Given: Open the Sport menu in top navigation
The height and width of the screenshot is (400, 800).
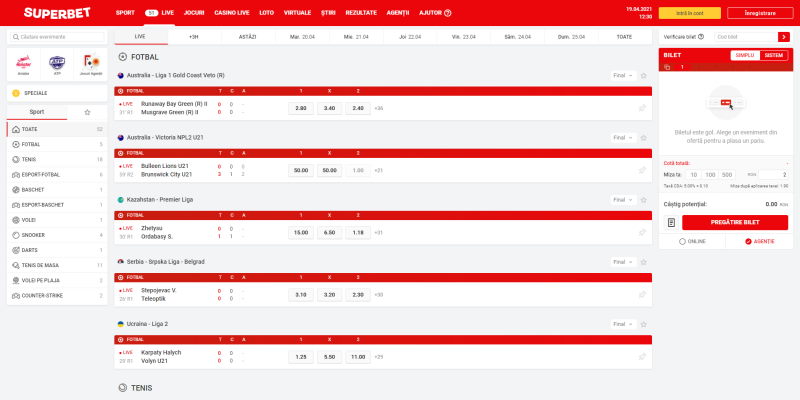Looking at the screenshot, I should click(125, 13).
